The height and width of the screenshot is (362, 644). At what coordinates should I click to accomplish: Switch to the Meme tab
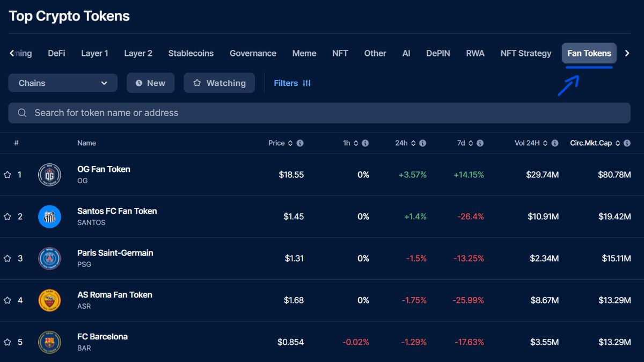[304, 53]
